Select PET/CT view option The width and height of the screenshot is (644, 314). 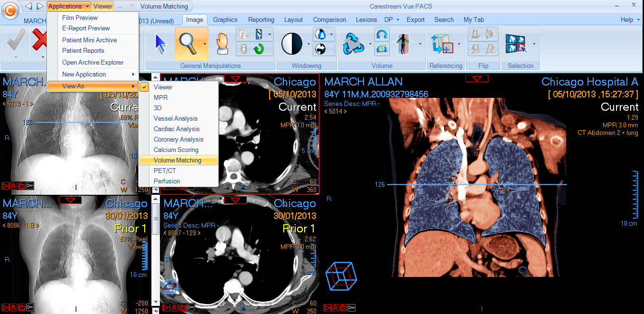[178, 171]
